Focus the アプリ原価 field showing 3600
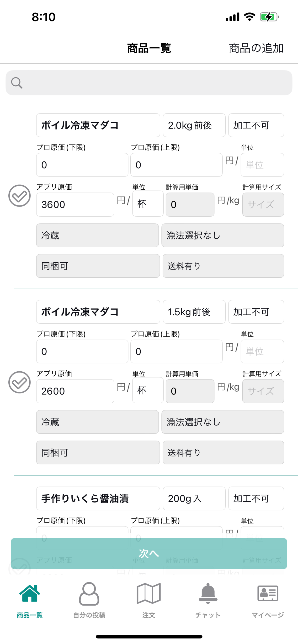 [75, 204]
